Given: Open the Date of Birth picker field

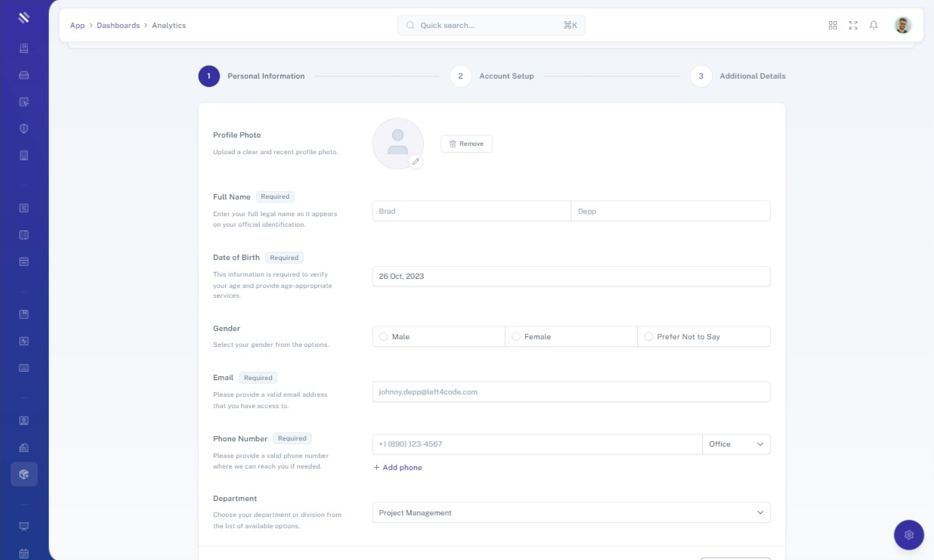Looking at the screenshot, I should pos(571,276).
